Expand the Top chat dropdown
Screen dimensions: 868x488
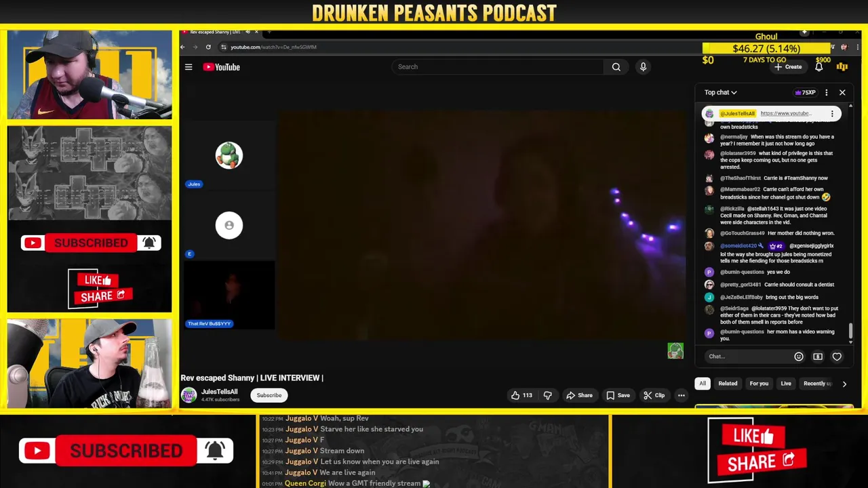click(x=720, y=92)
